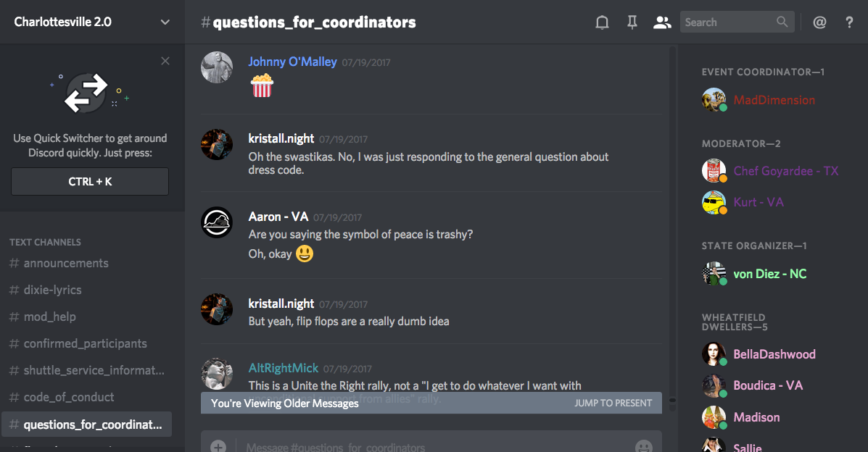Open the help question mark icon
The height and width of the screenshot is (452, 868).
(x=849, y=22)
